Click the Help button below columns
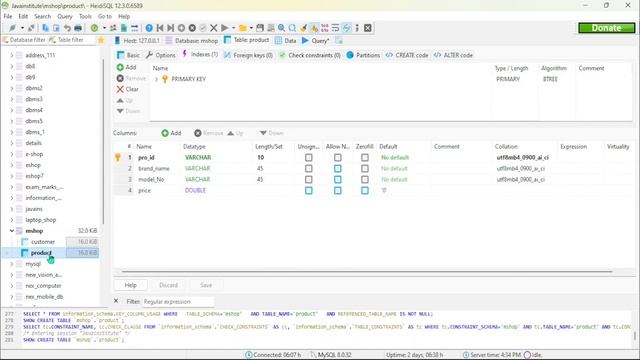Image resolution: width=640 pixels, height=360 pixels. click(131, 285)
